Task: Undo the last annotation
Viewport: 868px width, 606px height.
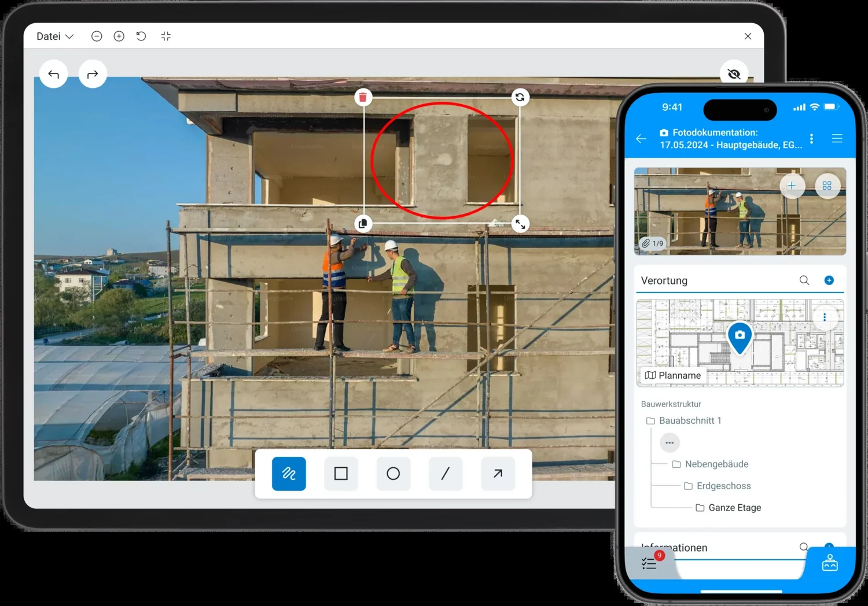Action: click(54, 74)
